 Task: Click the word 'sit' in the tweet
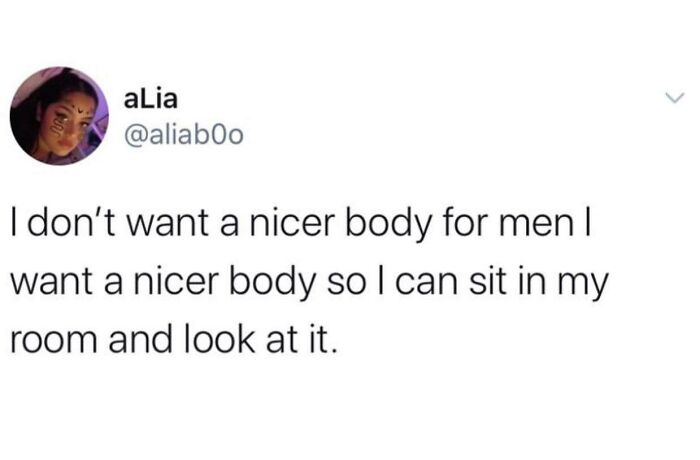coord(488,281)
